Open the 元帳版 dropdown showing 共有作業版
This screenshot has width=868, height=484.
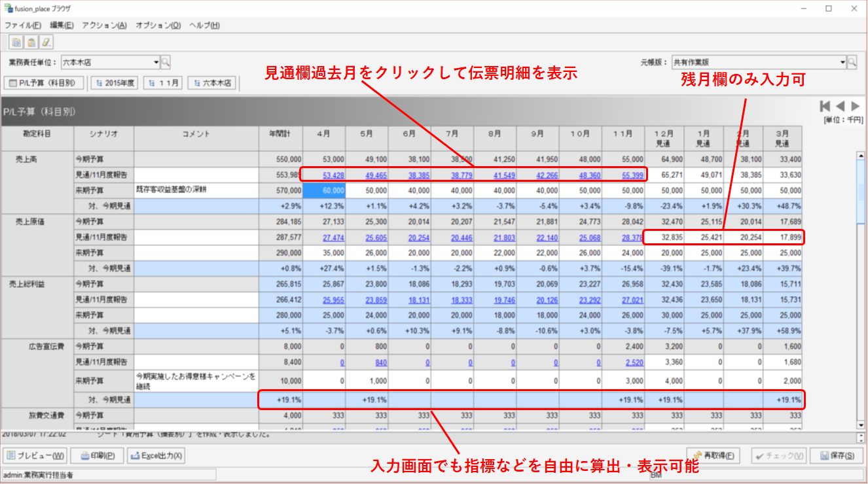(758, 63)
